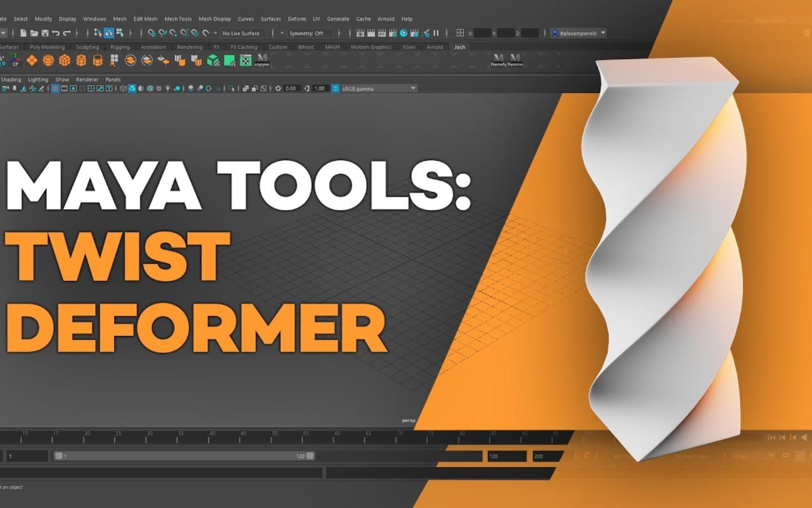This screenshot has height=508, width=812.
Task: Open the Edit Mesh menu
Action: (145, 19)
